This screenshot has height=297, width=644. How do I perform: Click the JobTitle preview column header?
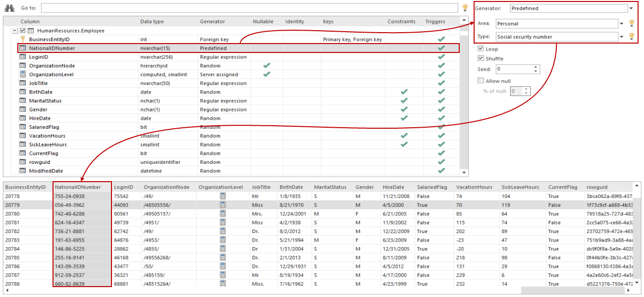click(x=261, y=187)
